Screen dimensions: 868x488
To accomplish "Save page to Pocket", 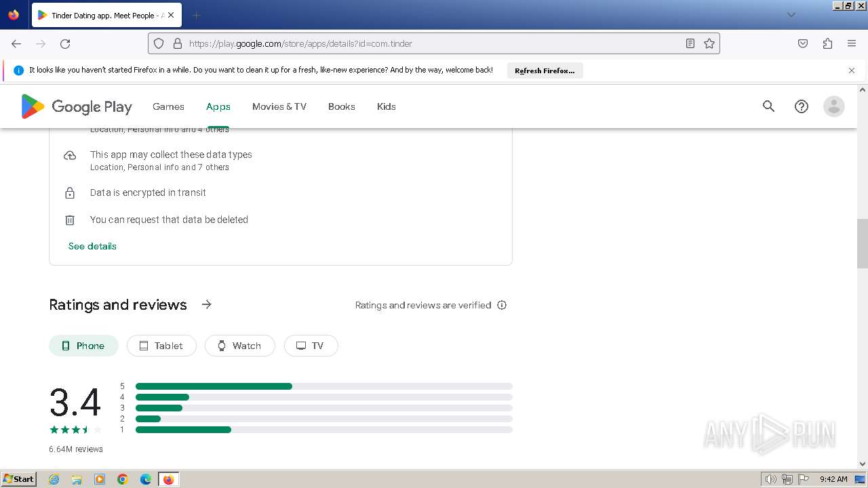I will point(803,43).
